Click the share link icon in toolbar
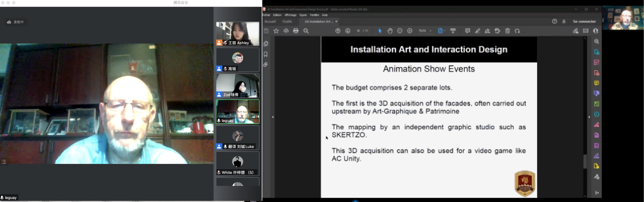Viewport: 644px width, 202px height. coord(576,31)
